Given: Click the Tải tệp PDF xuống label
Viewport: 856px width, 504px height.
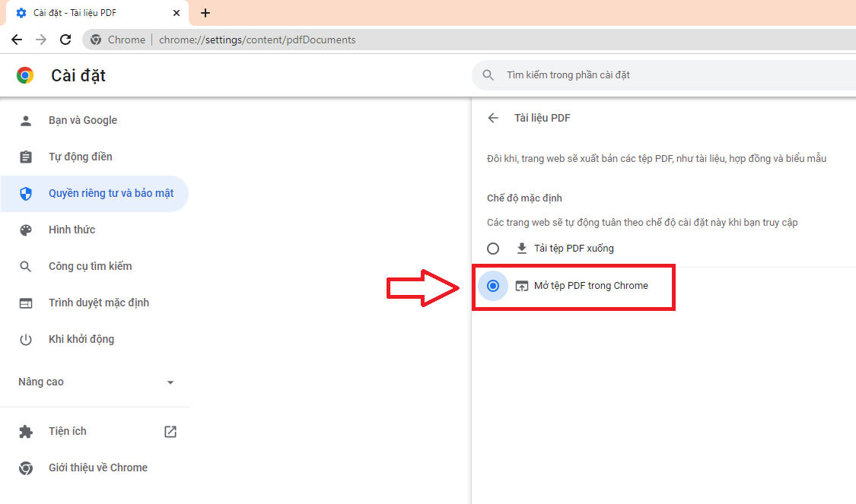Looking at the screenshot, I should 574,249.
